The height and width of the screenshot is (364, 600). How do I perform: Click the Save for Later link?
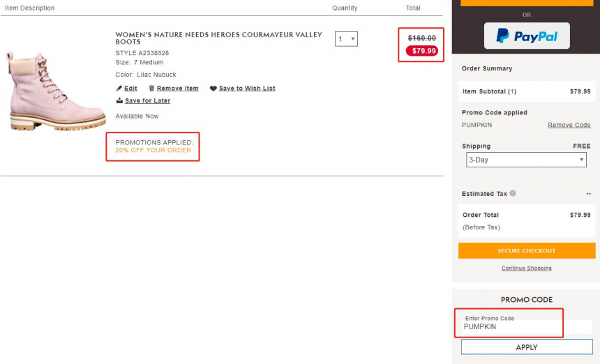[x=147, y=100]
